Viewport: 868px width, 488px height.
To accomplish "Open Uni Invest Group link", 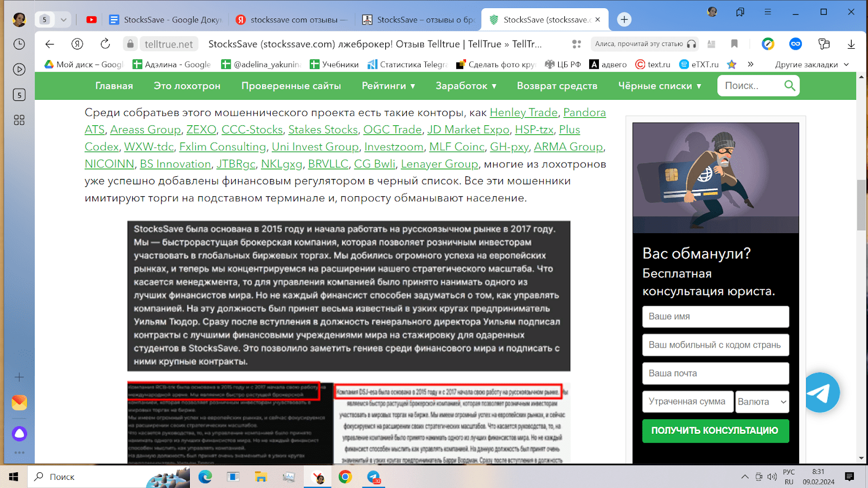I will pos(315,146).
